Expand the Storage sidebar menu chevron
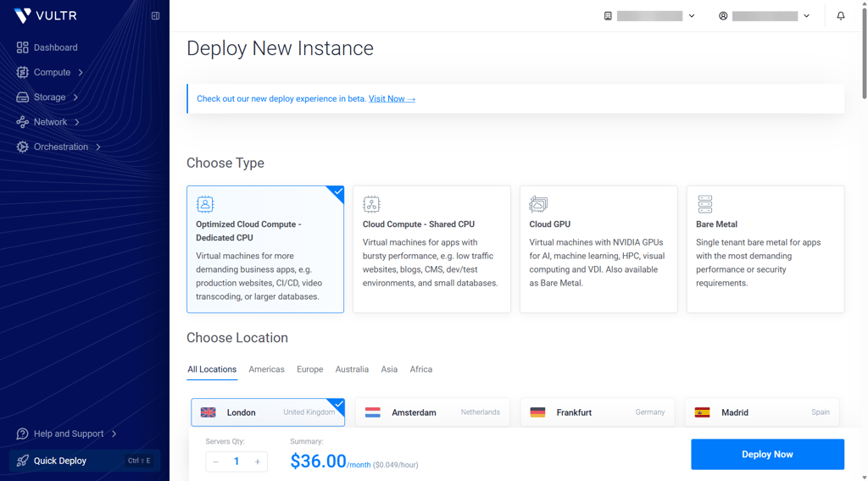This screenshot has height=481, width=868. click(75, 97)
